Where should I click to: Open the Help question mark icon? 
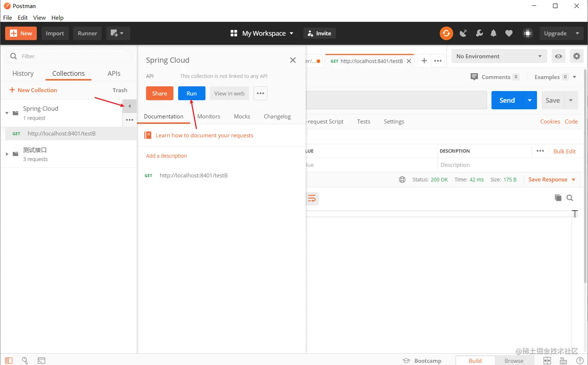579,361
